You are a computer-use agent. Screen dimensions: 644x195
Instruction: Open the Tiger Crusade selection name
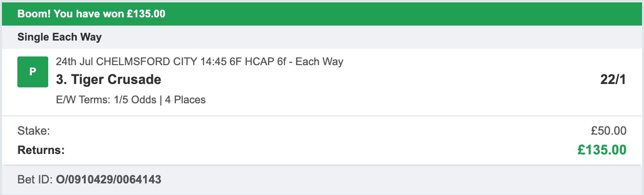(x=108, y=79)
